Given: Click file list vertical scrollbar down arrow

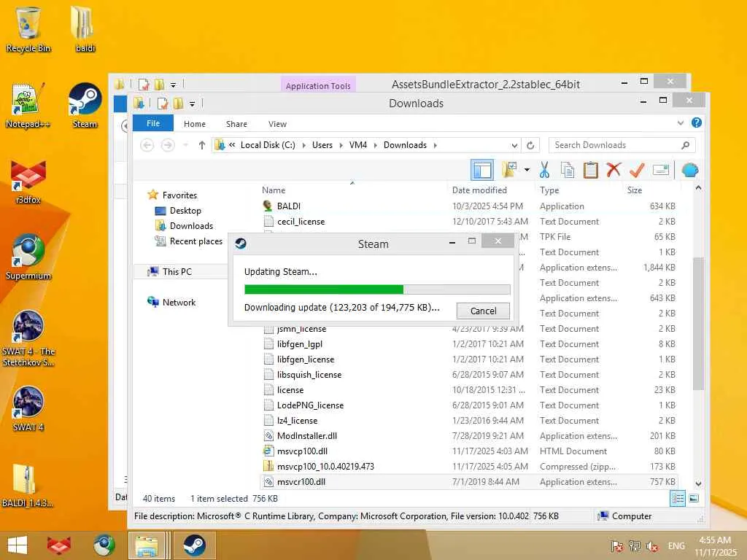Looking at the screenshot, I should pyautogui.click(x=698, y=483).
